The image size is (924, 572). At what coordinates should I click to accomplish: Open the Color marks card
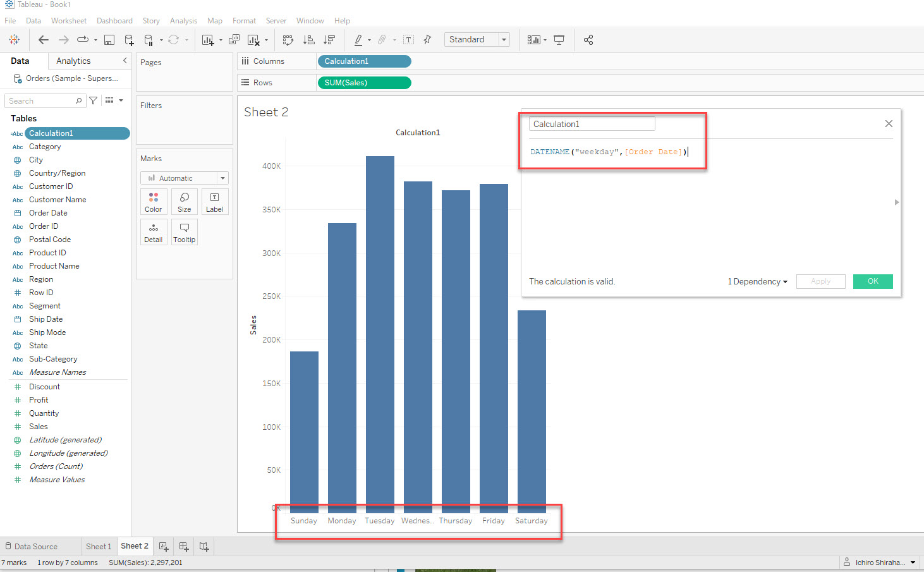pyautogui.click(x=154, y=202)
